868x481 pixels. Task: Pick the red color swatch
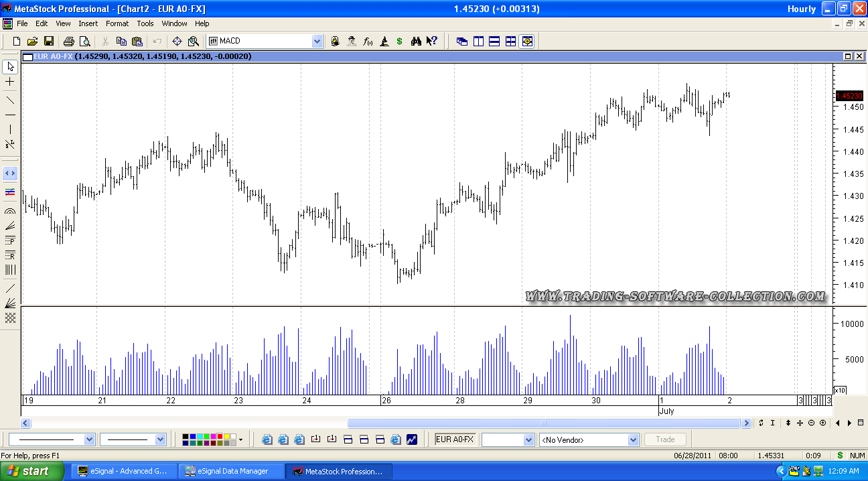pos(220,437)
